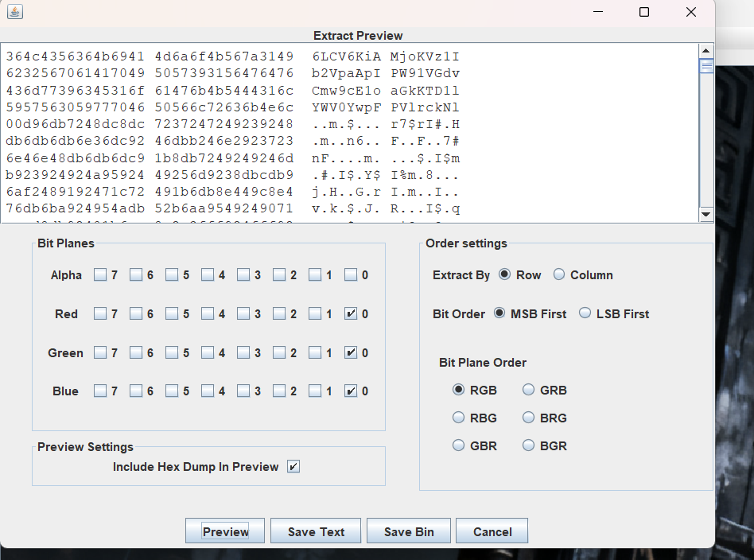Check Green bit plane 4
754x560 pixels.
(x=208, y=352)
